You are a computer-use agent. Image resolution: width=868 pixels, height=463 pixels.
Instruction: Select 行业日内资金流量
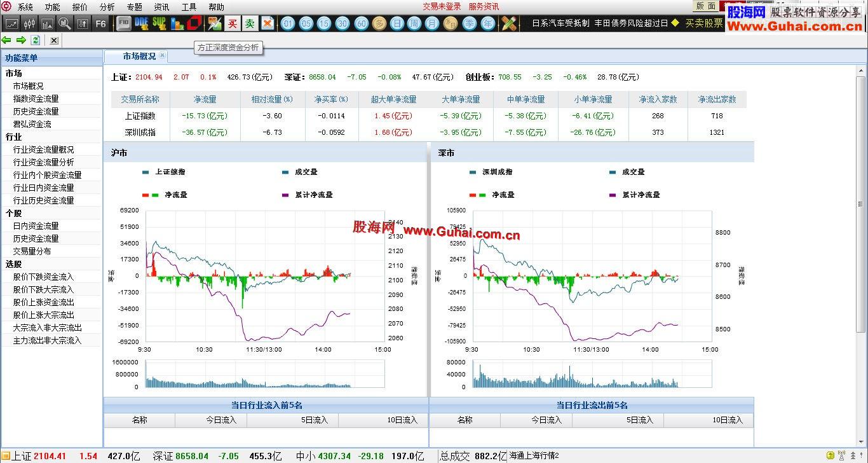tap(44, 188)
